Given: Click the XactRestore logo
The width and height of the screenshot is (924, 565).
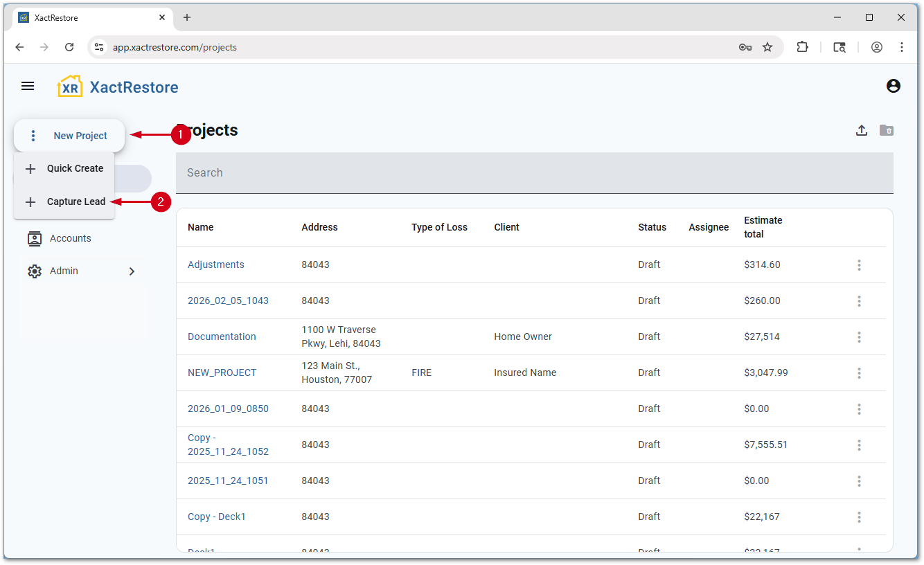Looking at the screenshot, I should click(118, 86).
